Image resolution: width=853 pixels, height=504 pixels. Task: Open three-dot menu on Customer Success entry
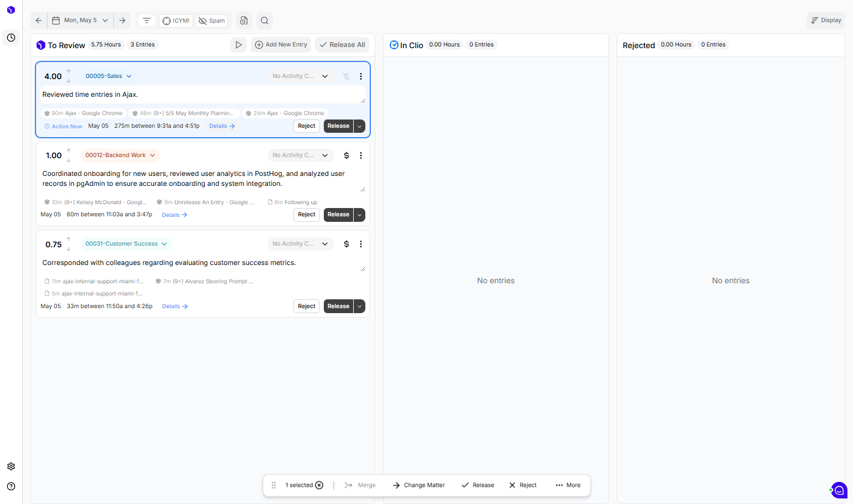pyautogui.click(x=361, y=244)
